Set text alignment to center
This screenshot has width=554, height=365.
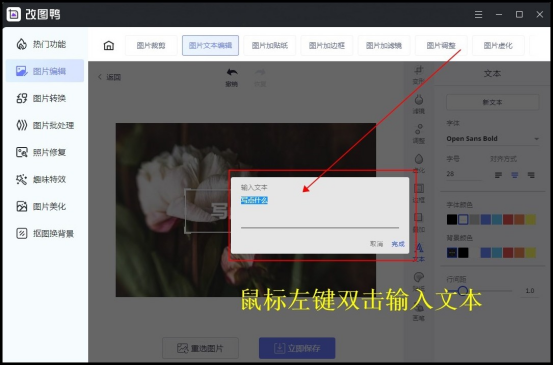[514, 175]
